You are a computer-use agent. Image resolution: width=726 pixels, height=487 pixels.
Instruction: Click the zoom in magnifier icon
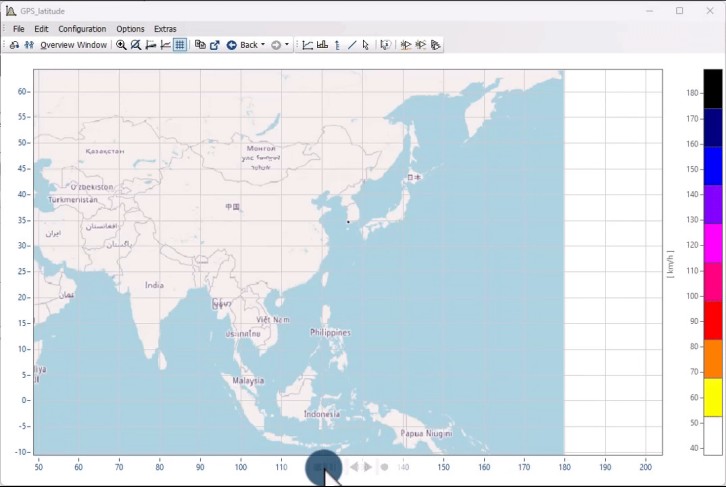[x=121, y=45]
